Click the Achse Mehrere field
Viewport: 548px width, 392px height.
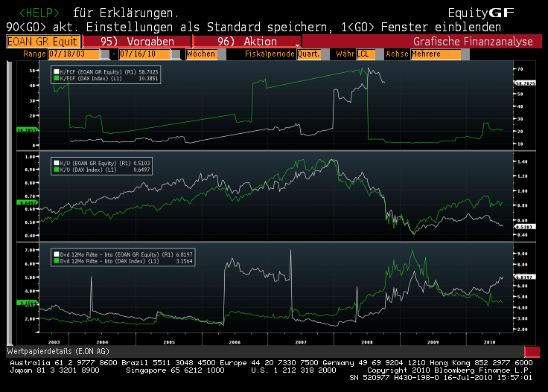click(436, 54)
